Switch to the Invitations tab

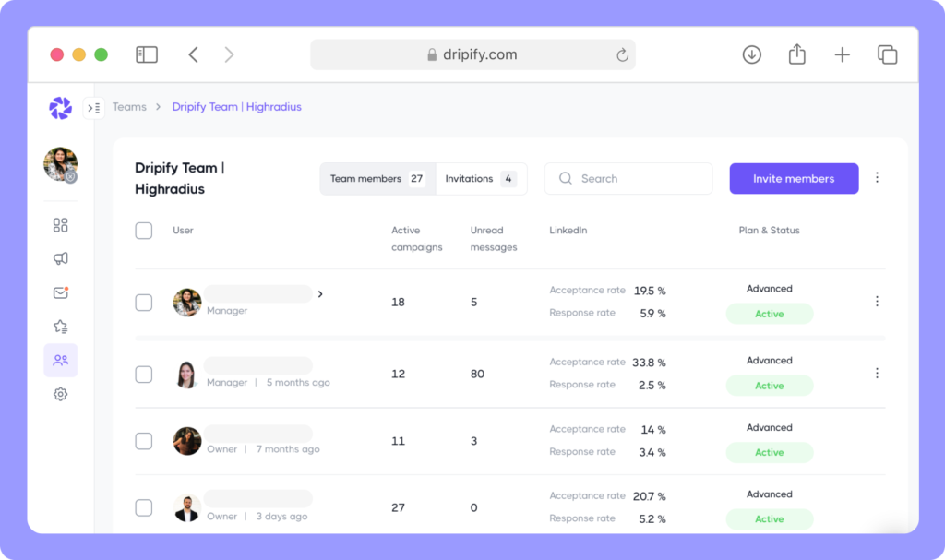[481, 178]
